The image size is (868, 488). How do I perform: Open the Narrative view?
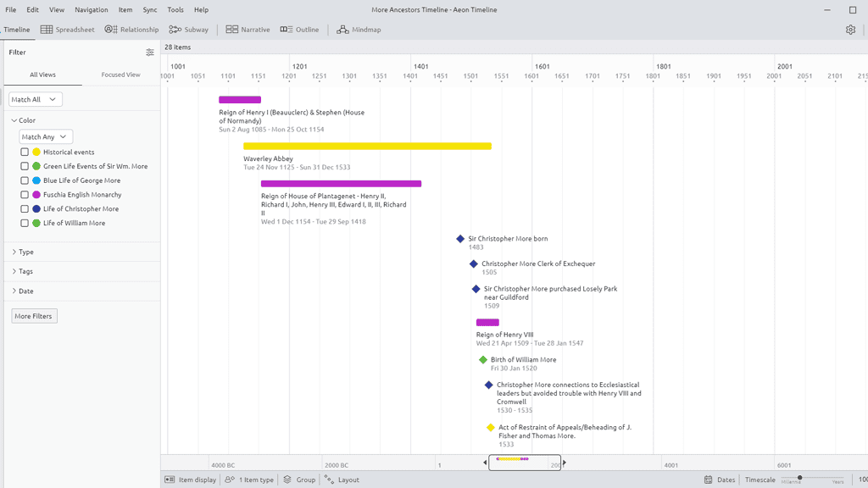(248, 30)
